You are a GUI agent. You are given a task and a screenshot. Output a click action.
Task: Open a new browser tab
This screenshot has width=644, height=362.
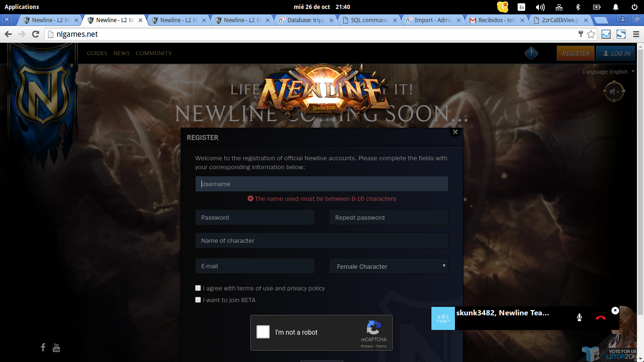pyautogui.click(x=601, y=20)
